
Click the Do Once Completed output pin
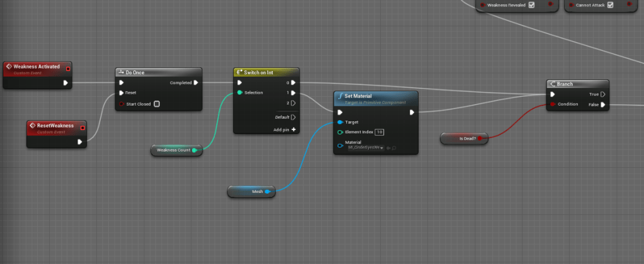coord(196,82)
